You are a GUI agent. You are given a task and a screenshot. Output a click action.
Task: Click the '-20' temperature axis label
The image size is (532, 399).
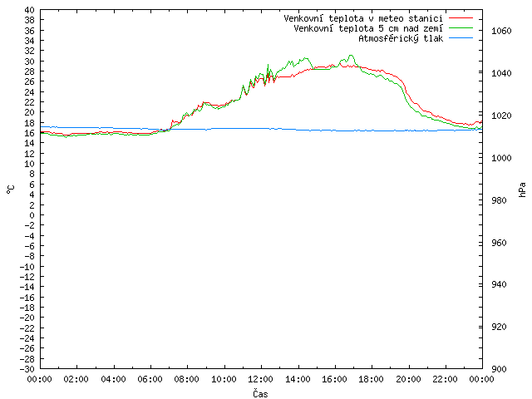click(x=27, y=318)
